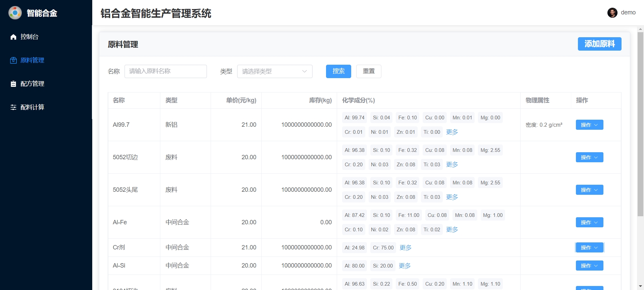Click the home icon beside 控制台
The height and width of the screenshot is (290, 644).
coord(13,37)
